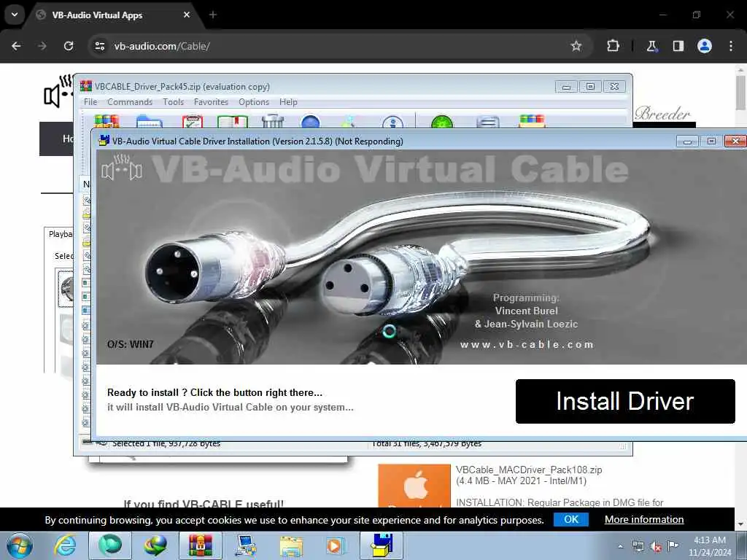Image resolution: width=747 pixels, height=560 pixels.
Task: Click the Info icon in WinRAR toolbar
Action: tap(392, 122)
